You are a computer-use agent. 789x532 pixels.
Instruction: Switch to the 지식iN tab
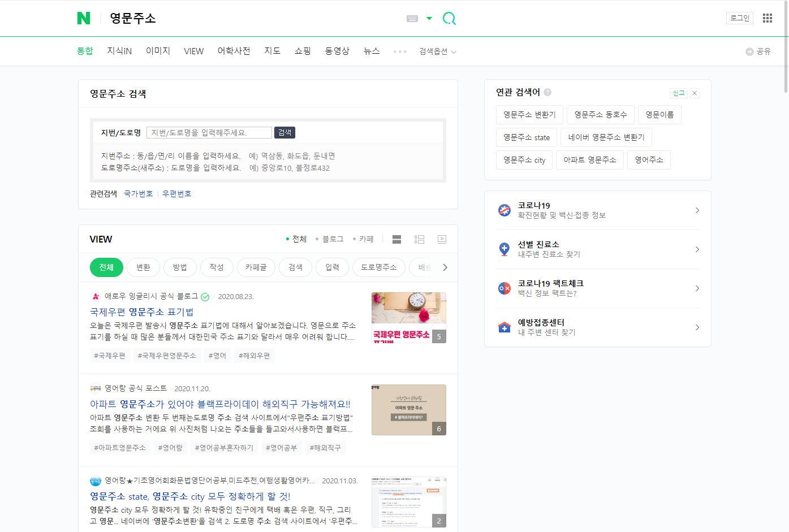pos(119,51)
